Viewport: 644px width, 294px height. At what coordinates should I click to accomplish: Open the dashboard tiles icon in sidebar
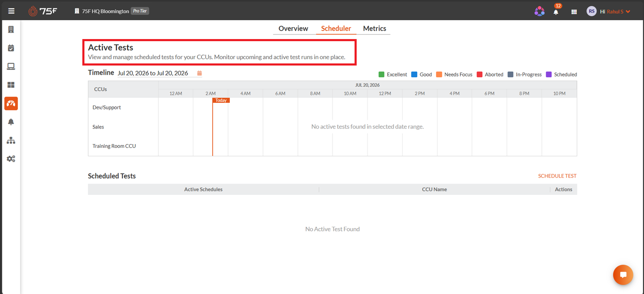click(x=11, y=85)
